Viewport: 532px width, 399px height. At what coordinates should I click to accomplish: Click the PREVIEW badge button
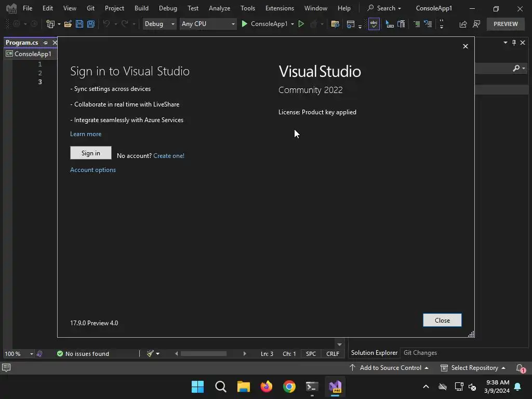click(506, 24)
